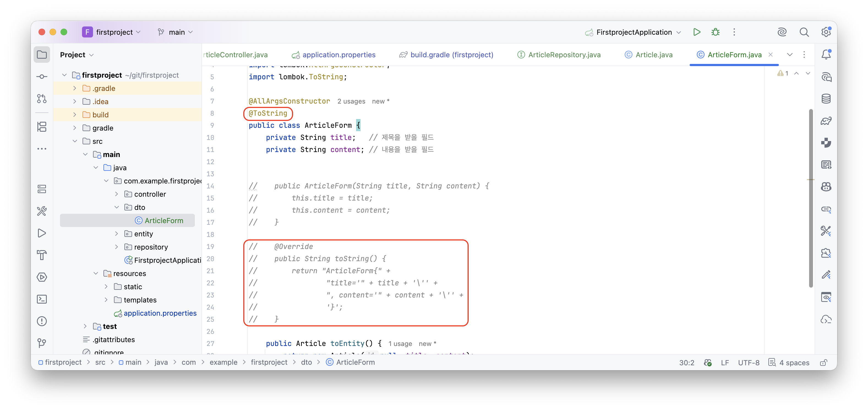
Task: Switch to Article.java tab
Action: click(x=649, y=55)
